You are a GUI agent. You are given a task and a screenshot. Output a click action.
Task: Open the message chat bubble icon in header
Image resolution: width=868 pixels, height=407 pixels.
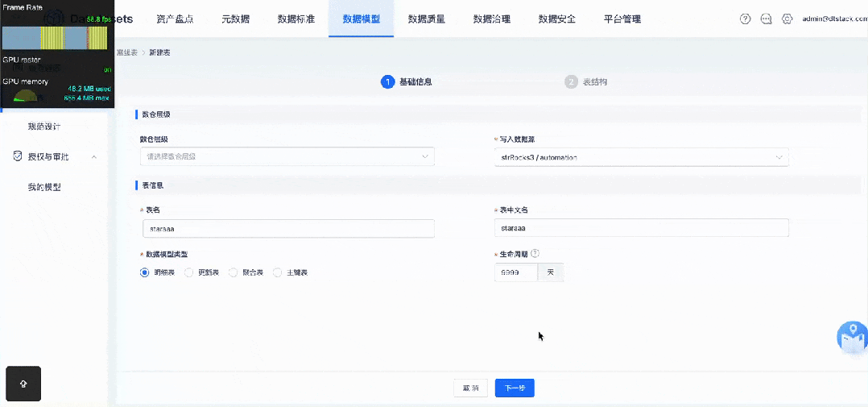point(767,19)
